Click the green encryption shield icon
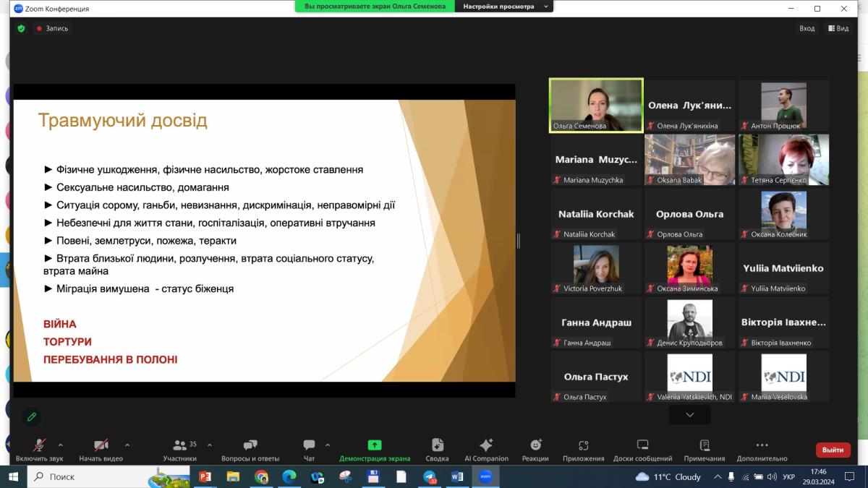Image resolution: width=868 pixels, height=488 pixels. click(x=21, y=28)
